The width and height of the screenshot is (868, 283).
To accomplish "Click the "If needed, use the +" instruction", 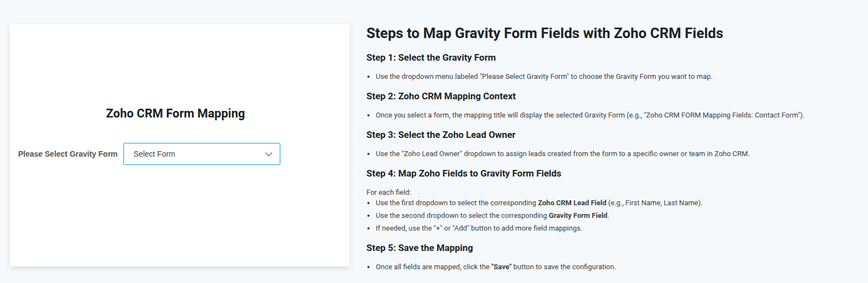I will 479,228.
